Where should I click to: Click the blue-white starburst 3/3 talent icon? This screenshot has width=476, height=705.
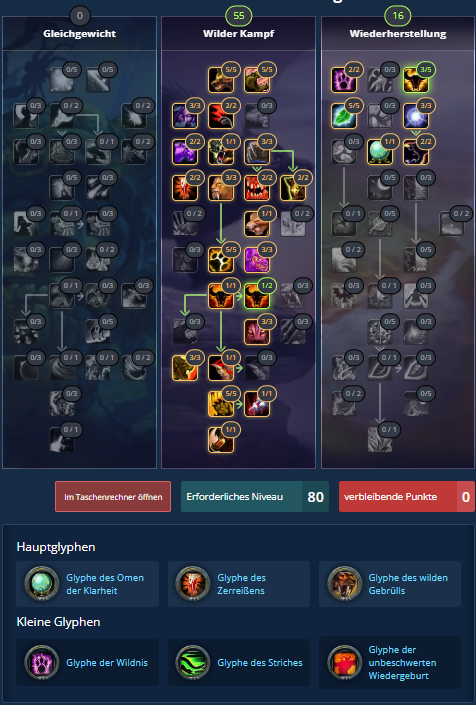tap(415, 116)
